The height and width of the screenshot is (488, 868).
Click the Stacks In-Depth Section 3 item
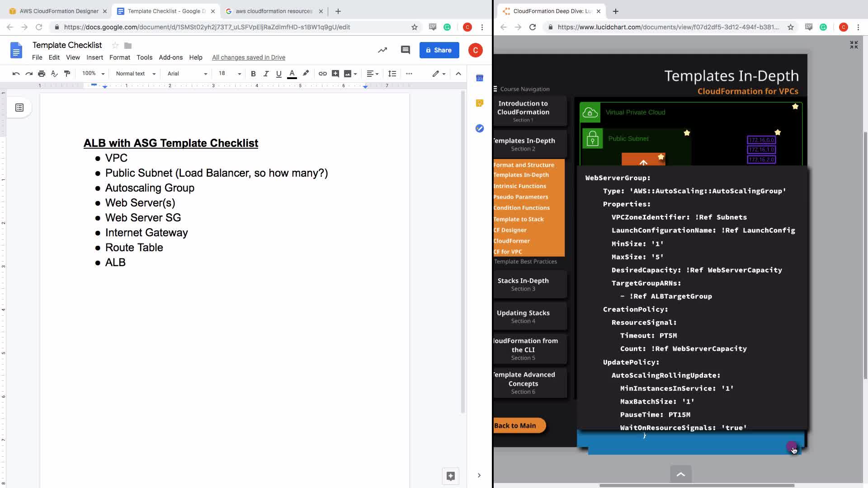523,284
